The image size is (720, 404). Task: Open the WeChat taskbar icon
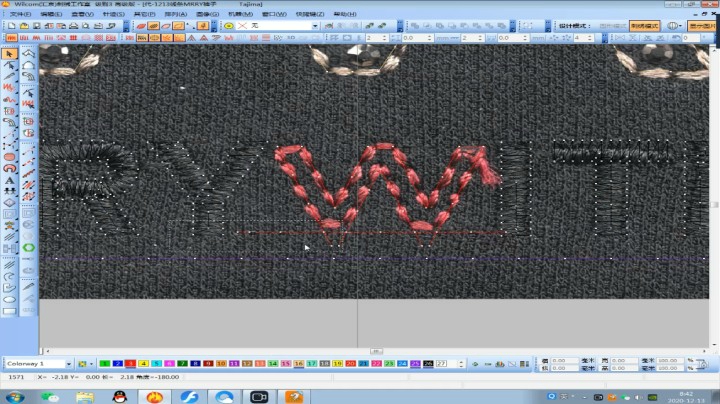[50, 397]
